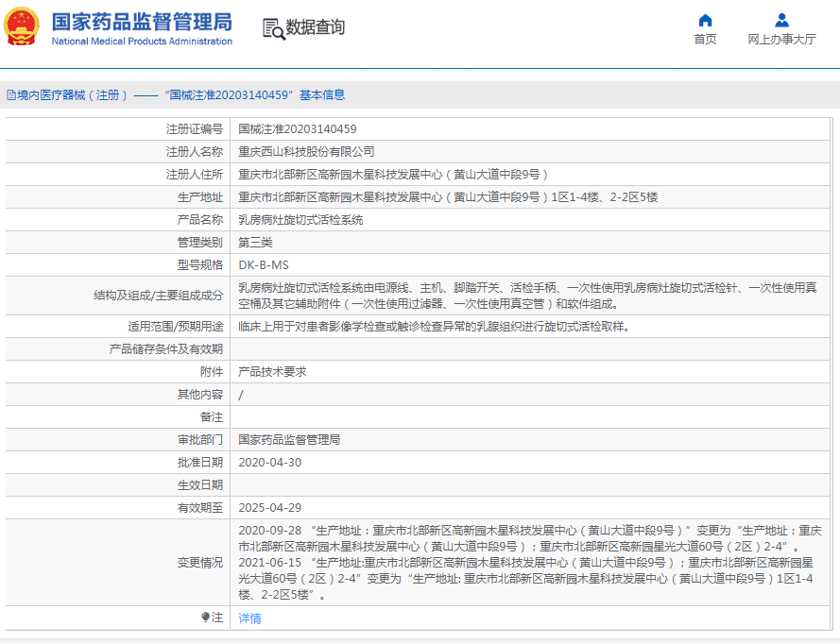Screen dimensions: 840x644
Task: Click the 变更情况 label
Action: (199, 563)
